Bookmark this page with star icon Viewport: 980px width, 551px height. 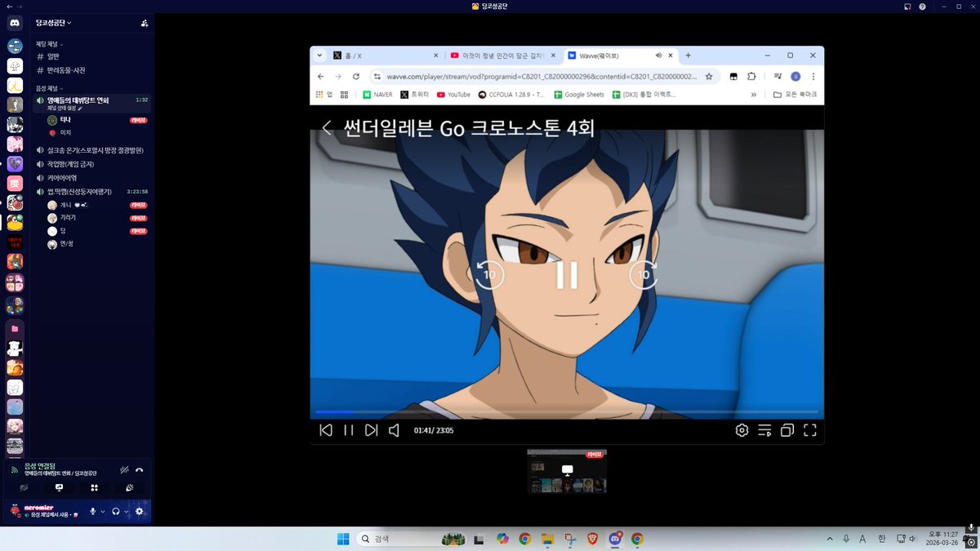[x=709, y=76]
